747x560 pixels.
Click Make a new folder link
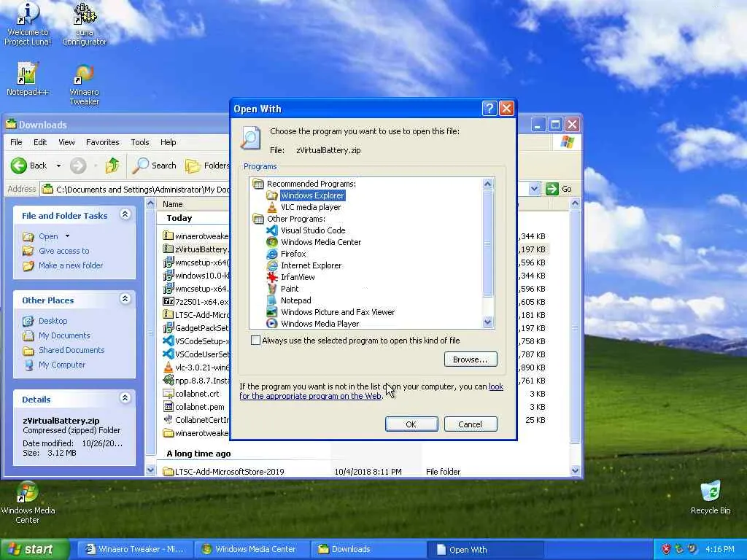tap(71, 265)
